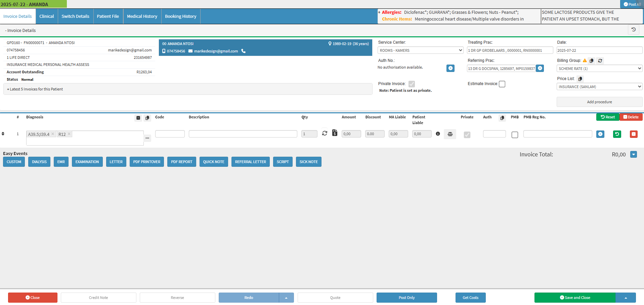This screenshot has width=644, height=305.
Task: Open the Service Center dropdown
Action: click(421, 50)
